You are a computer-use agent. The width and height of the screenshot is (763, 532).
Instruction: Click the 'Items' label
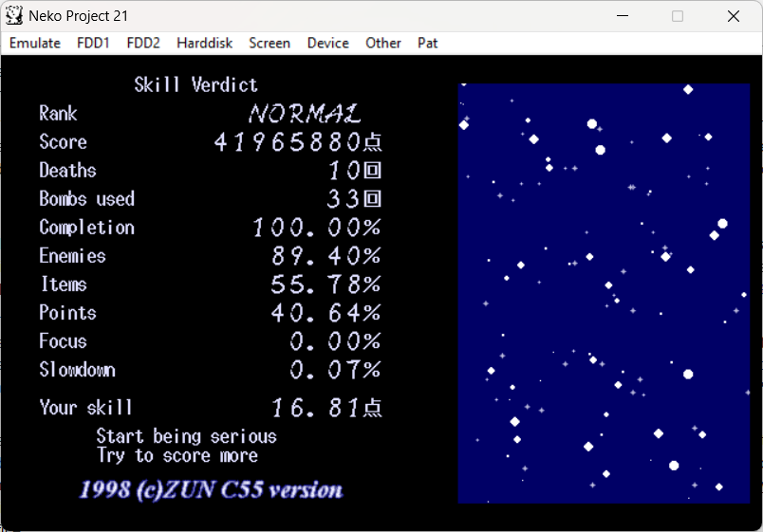64,284
